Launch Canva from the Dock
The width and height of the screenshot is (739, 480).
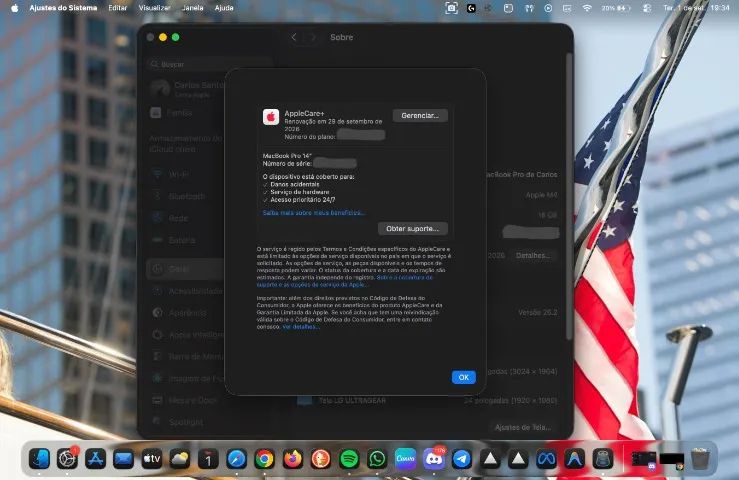coord(405,459)
